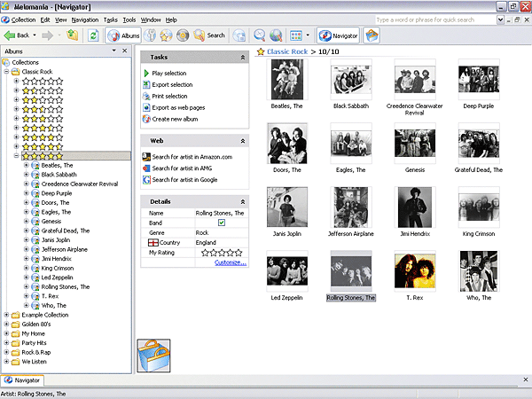The width and height of the screenshot is (532, 399).
Task: Expand the Led Zeppelin tree node
Action: coord(26,278)
